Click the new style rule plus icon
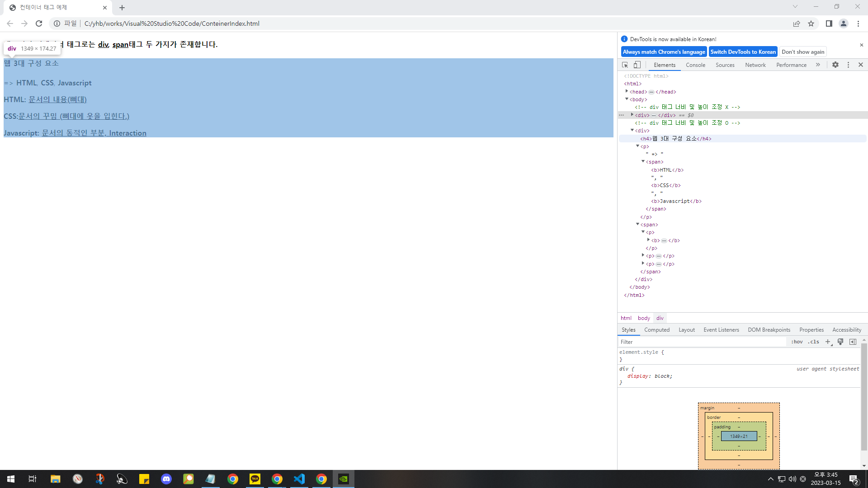Viewport: 868px width, 488px height. tap(828, 342)
